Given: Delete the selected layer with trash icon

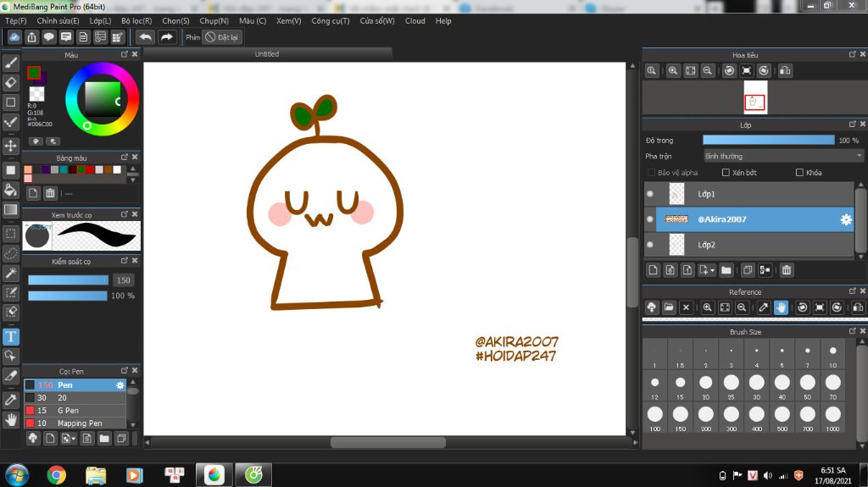Looking at the screenshot, I should click(787, 270).
